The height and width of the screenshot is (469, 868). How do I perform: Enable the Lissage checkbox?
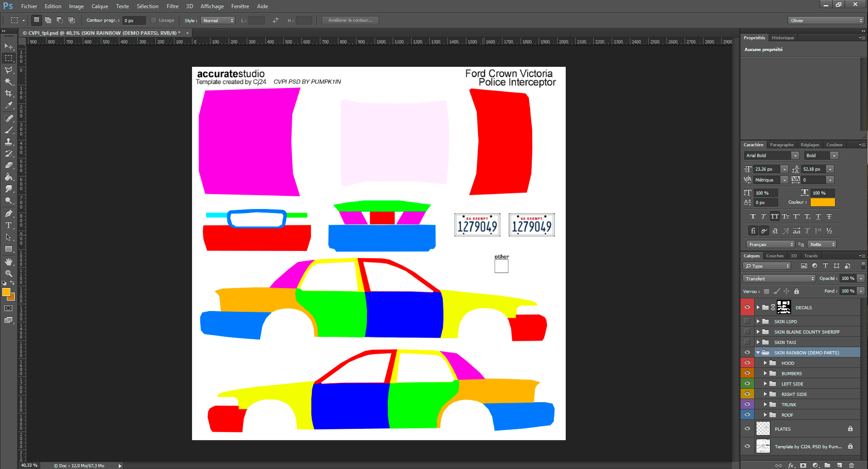coord(154,20)
